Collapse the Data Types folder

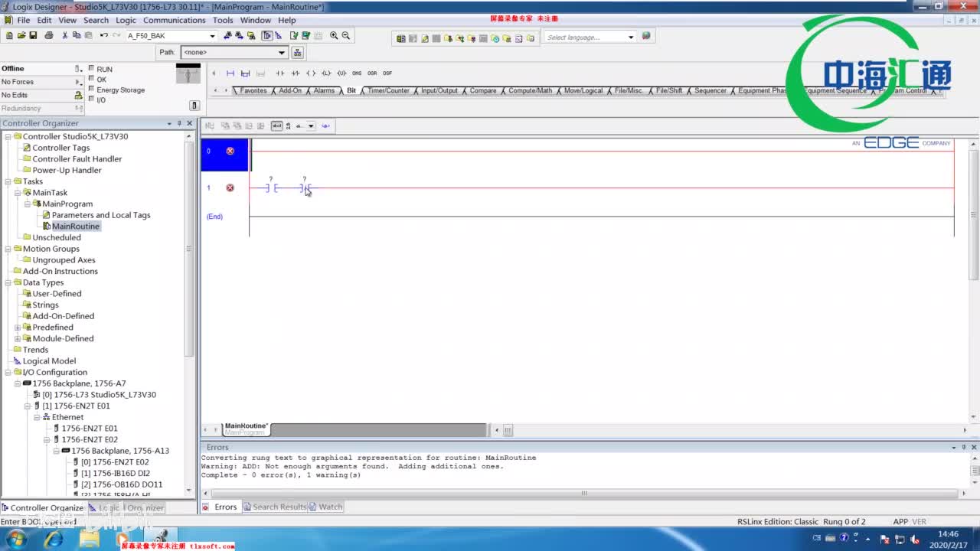point(8,282)
